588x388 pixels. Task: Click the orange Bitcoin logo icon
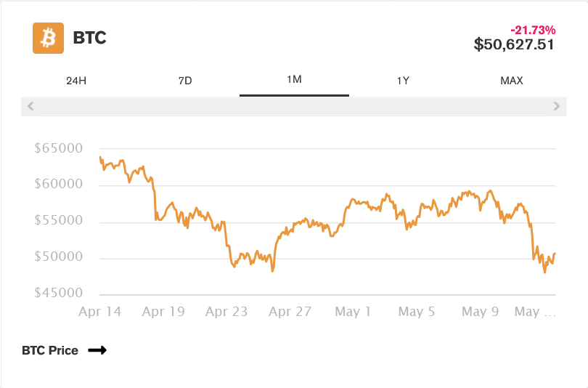49,38
